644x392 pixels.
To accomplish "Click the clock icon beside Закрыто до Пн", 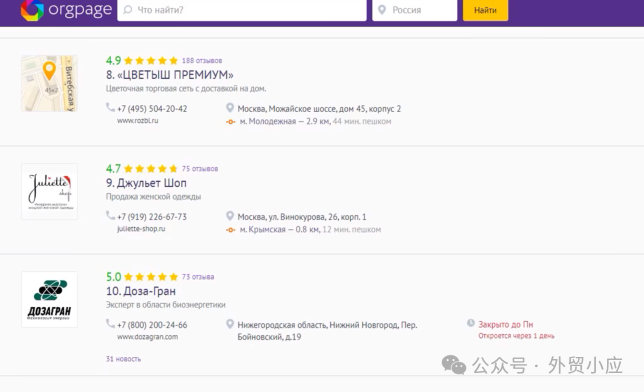I will [x=471, y=323].
